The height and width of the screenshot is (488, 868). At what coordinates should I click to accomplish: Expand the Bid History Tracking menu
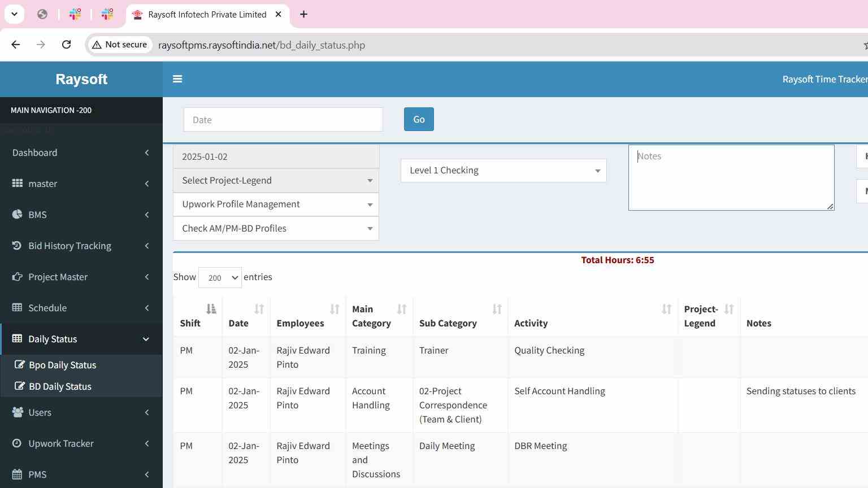[x=81, y=246]
